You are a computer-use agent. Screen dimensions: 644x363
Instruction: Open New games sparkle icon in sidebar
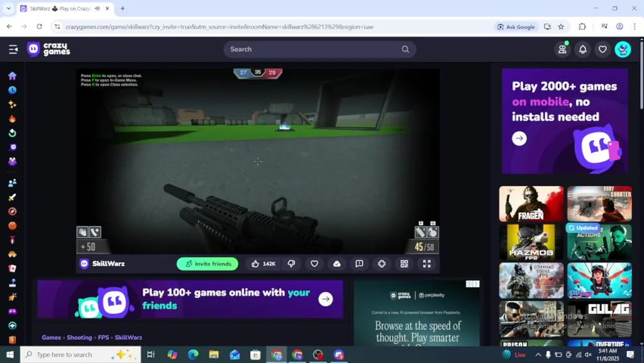tap(12, 104)
